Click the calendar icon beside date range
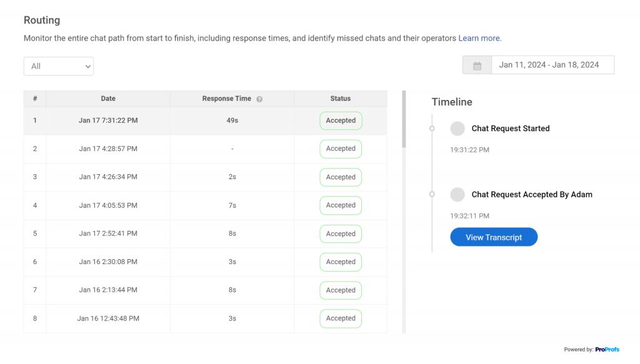640x364 pixels. tap(477, 65)
